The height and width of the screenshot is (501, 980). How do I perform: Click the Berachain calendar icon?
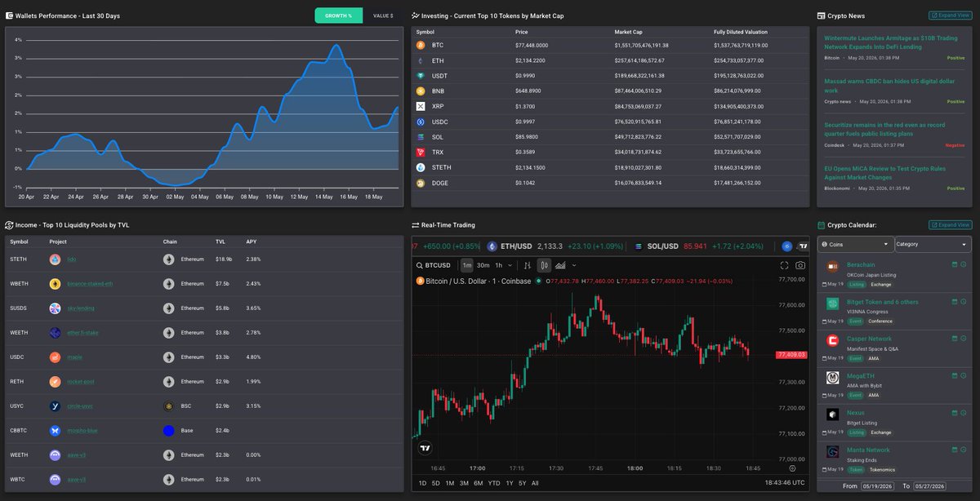click(955, 264)
